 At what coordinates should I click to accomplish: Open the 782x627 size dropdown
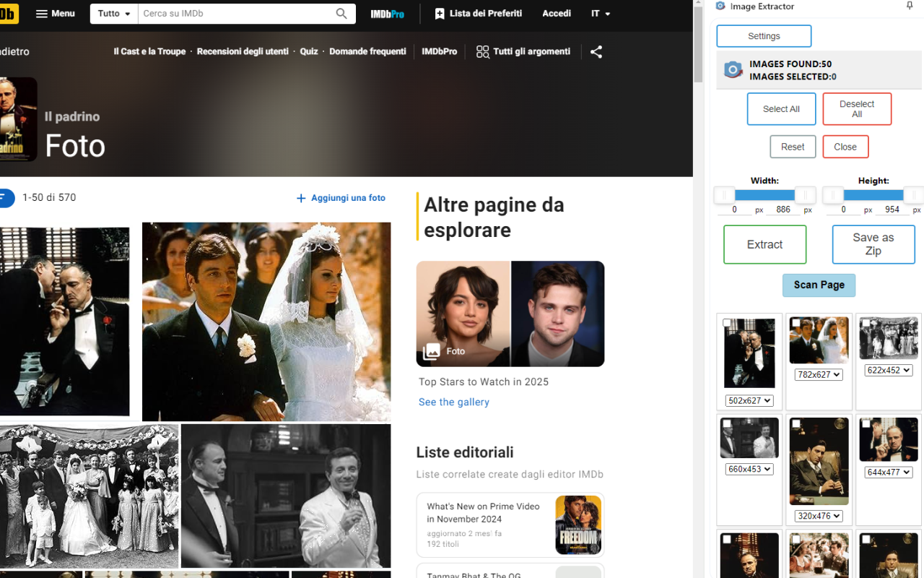point(819,374)
